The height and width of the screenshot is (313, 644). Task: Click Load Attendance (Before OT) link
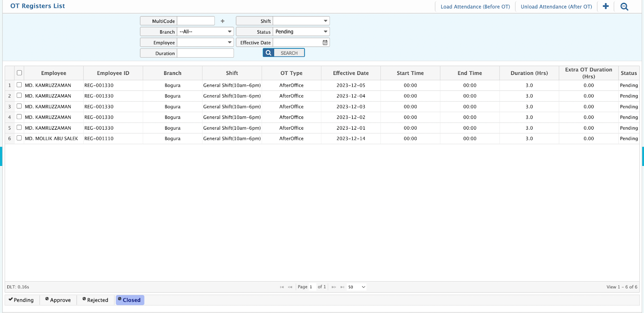pos(475,7)
